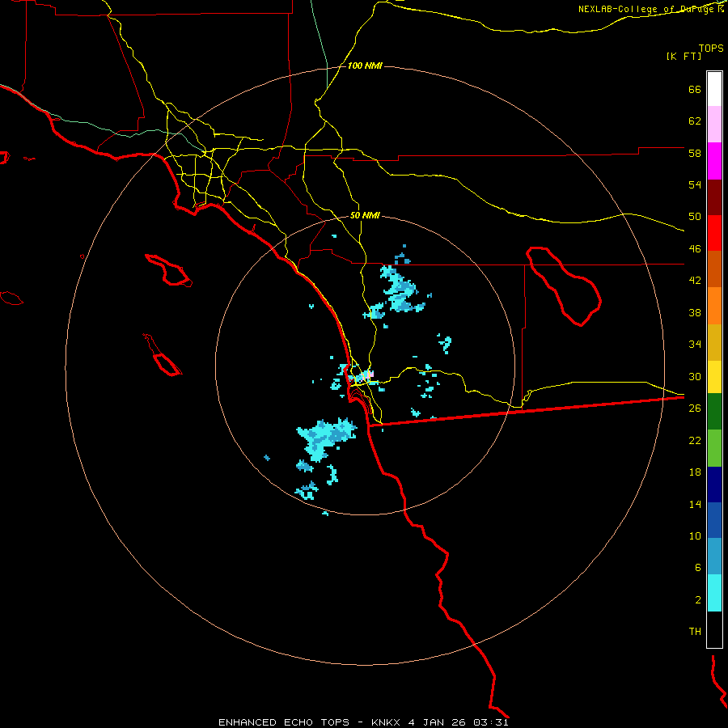Viewport: 728px width, 728px height.
Task: Click the ENHANCED ECHO TOPS product title
Action: [284, 722]
